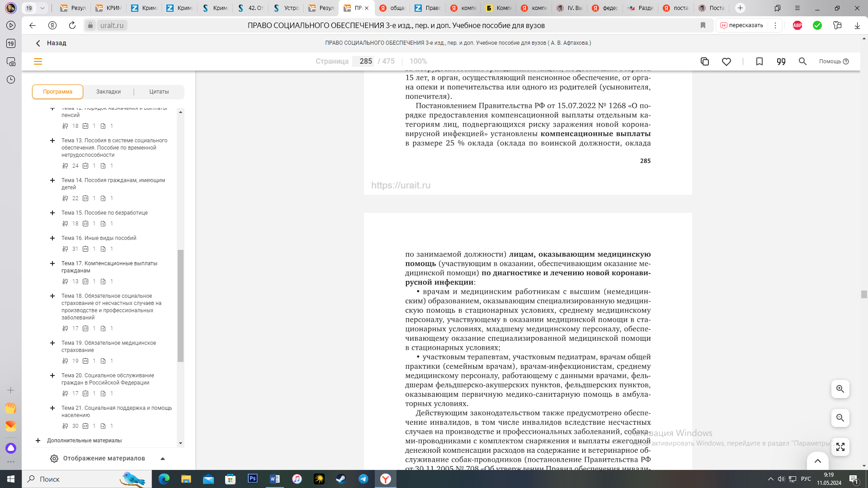Image resolution: width=868 pixels, height=488 pixels.
Task: Expand Тема 14 Пособия гражданам, имеющим детей
Action: point(52,180)
